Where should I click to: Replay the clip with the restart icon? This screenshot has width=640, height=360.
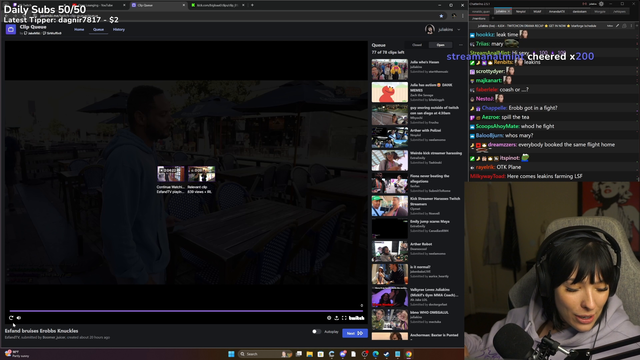click(11, 318)
